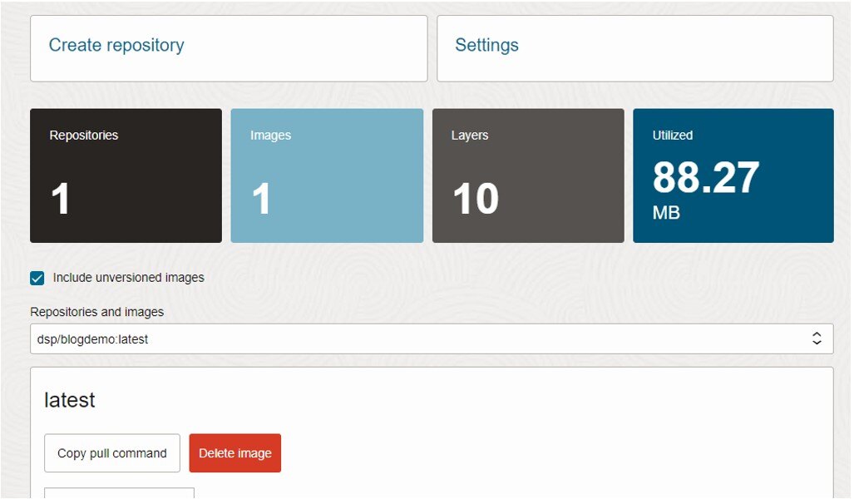
Task: Uncheck the Include unversioned images checkbox
Action: pyautogui.click(x=37, y=278)
